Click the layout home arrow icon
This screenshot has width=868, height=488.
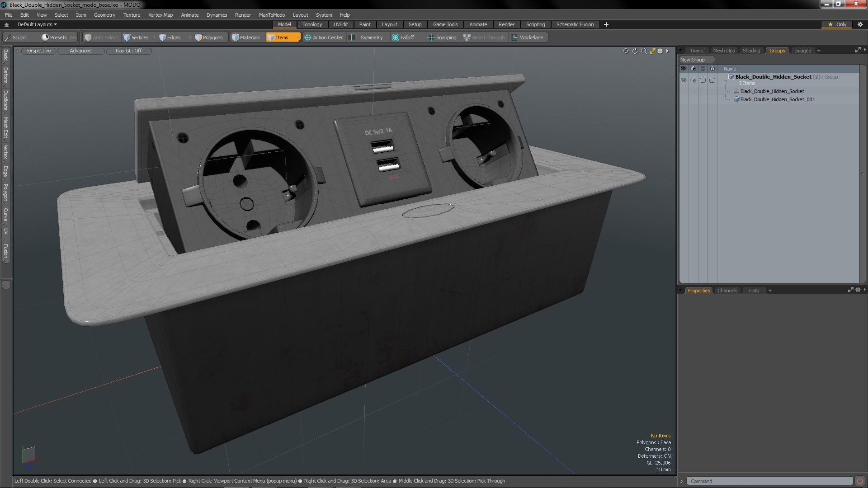(x=6, y=24)
